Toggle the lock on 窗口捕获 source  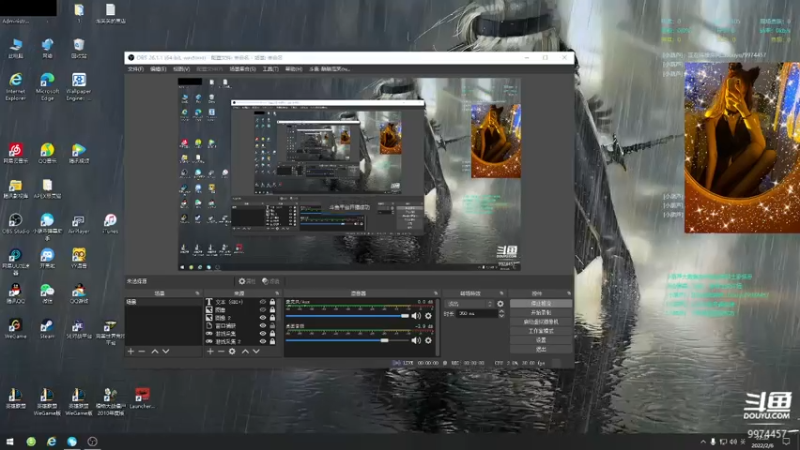tap(272, 326)
